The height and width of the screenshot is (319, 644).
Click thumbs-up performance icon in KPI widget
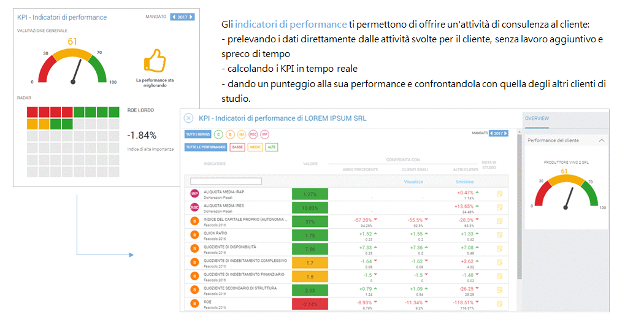(x=156, y=60)
